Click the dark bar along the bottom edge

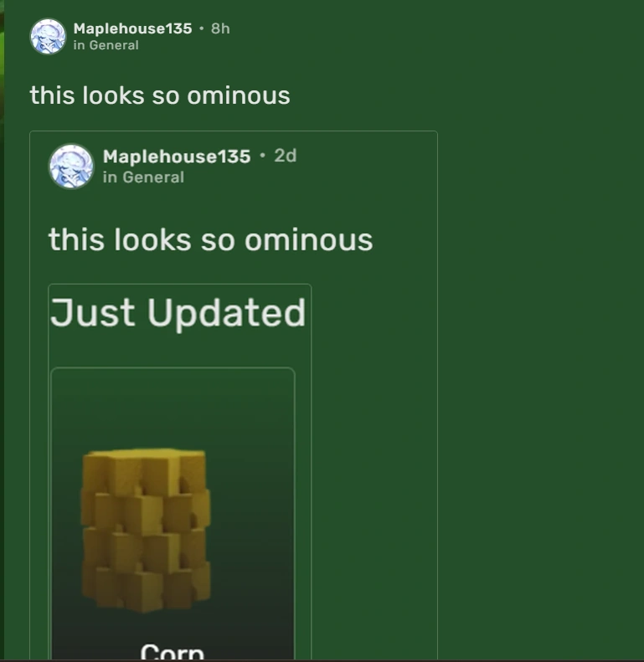[322, 660]
